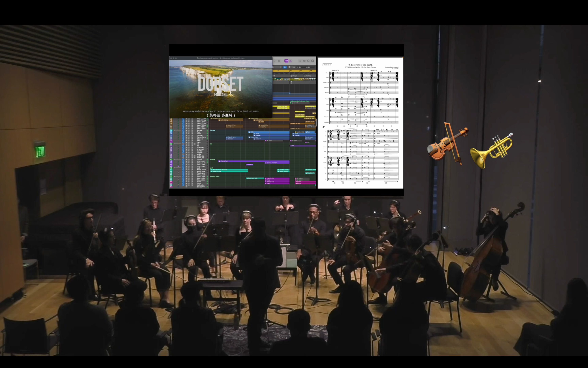Select the montage marker
This screenshot has width=588, height=368.
(309, 76)
